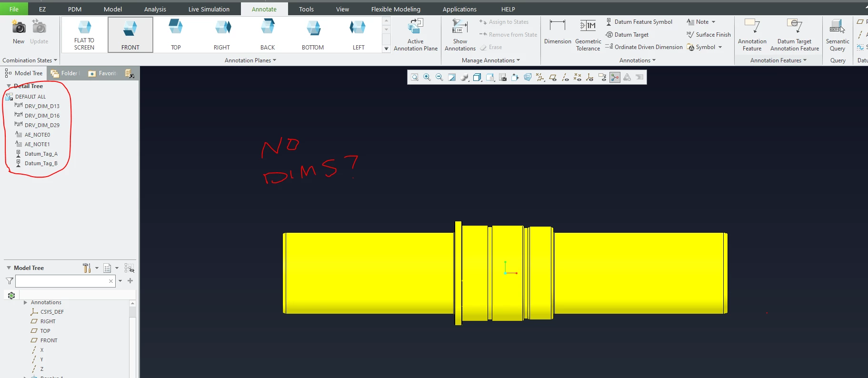Click Refit in the graphics toolbar
Screen dimensions: 868x378
pyautogui.click(x=415, y=77)
